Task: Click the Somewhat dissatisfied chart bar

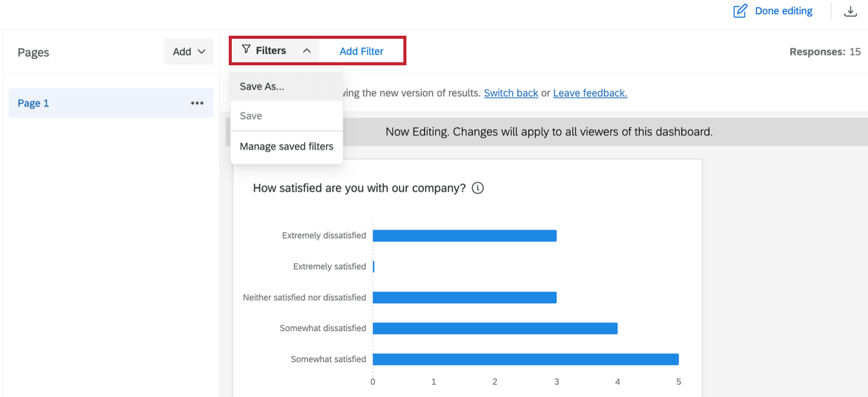Action: coord(495,329)
